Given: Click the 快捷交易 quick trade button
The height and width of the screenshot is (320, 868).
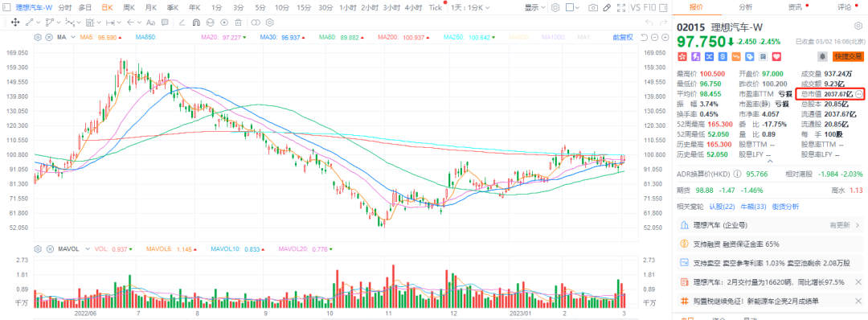Looking at the screenshot, I should 848,56.
